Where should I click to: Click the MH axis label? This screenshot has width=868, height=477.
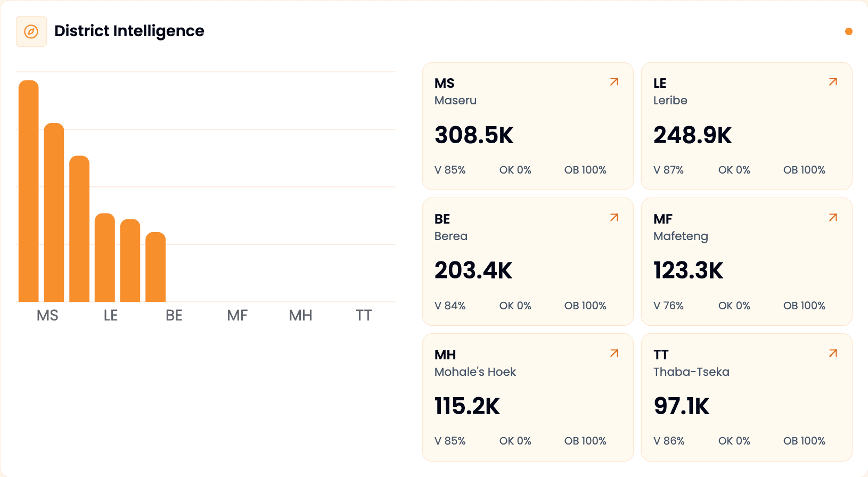coord(300,316)
